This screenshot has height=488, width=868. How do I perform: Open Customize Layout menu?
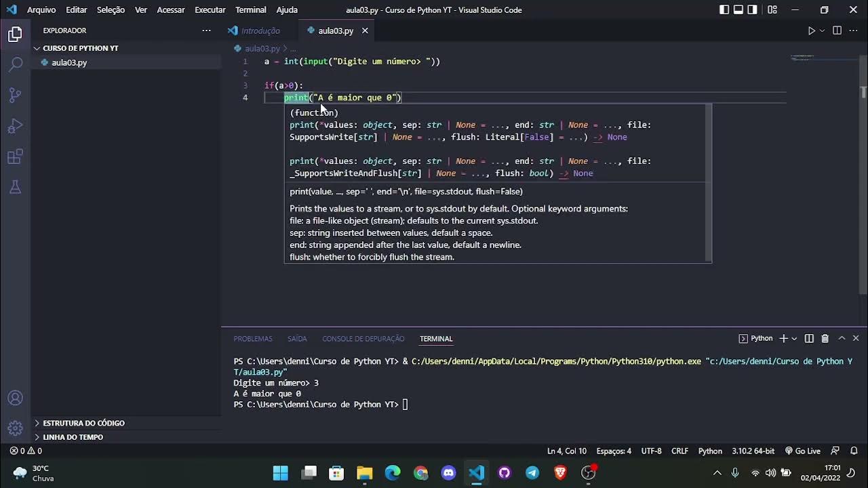click(772, 9)
